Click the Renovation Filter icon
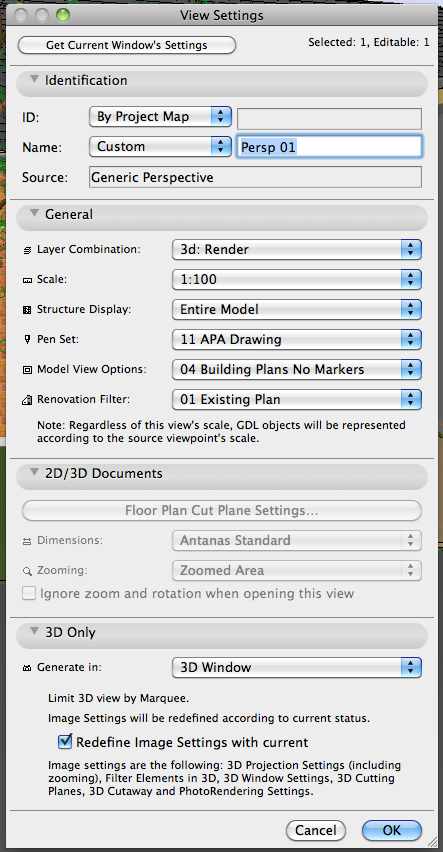Screen dimensions: 443x852 (x=27, y=400)
